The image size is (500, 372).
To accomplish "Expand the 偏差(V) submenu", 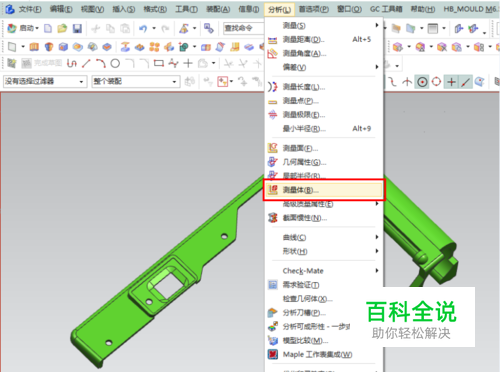I will (323, 67).
